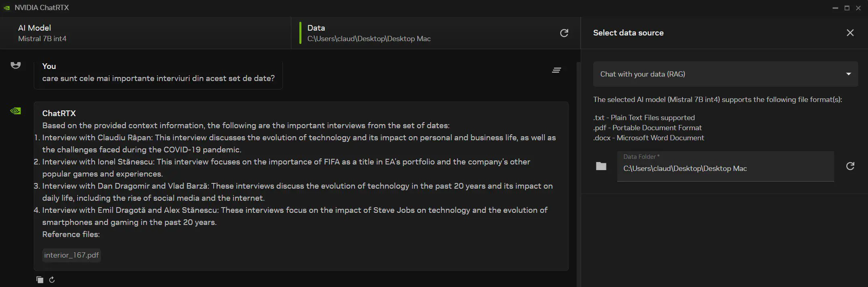Close the NVIDIA ChatRTX window
868x287 pixels.
858,8
